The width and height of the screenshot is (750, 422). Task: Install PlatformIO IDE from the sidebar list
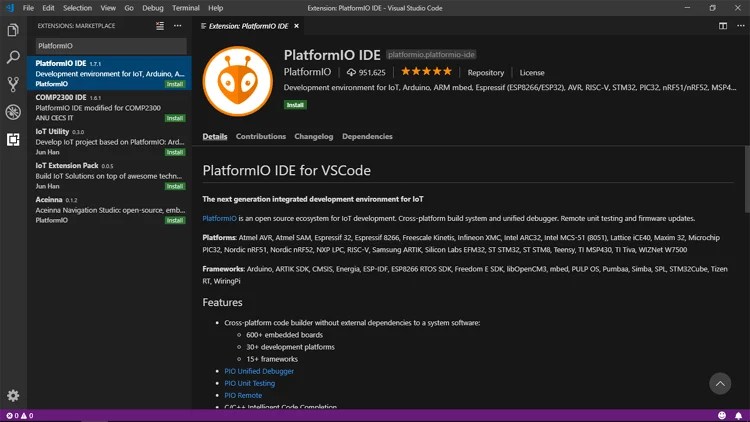coord(175,84)
